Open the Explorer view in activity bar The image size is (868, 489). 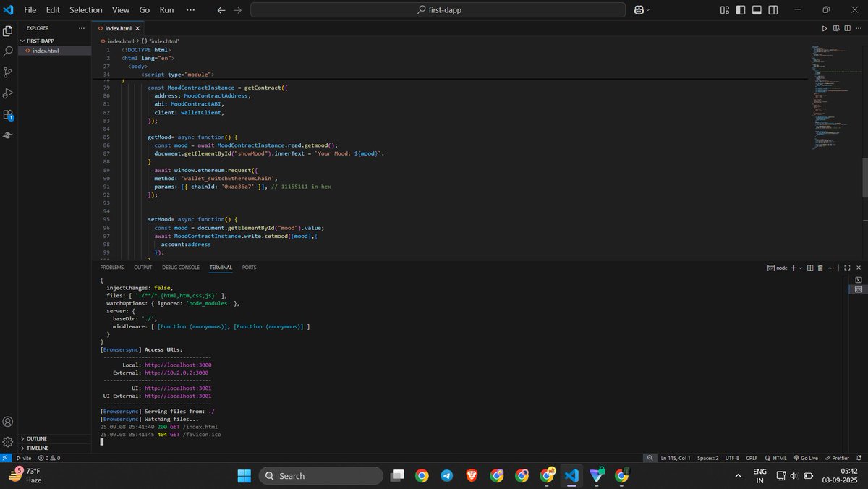tap(8, 31)
